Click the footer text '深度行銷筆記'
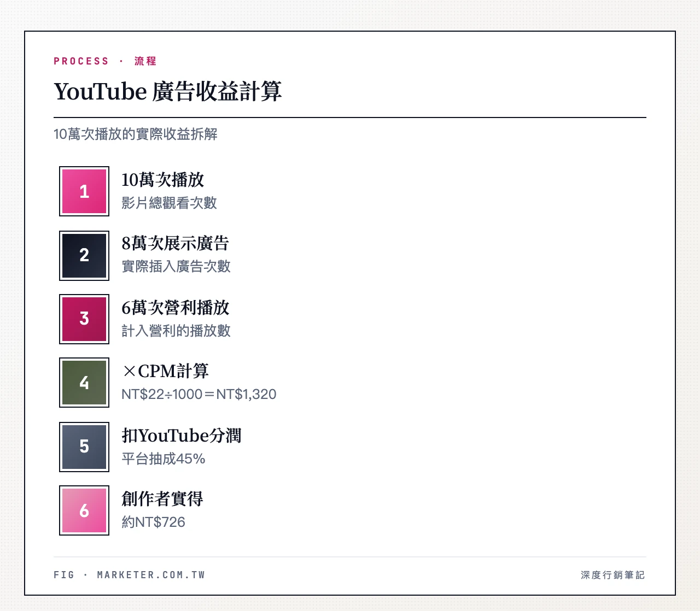The width and height of the screenshot is (700, 611). [x=613, y=575]
